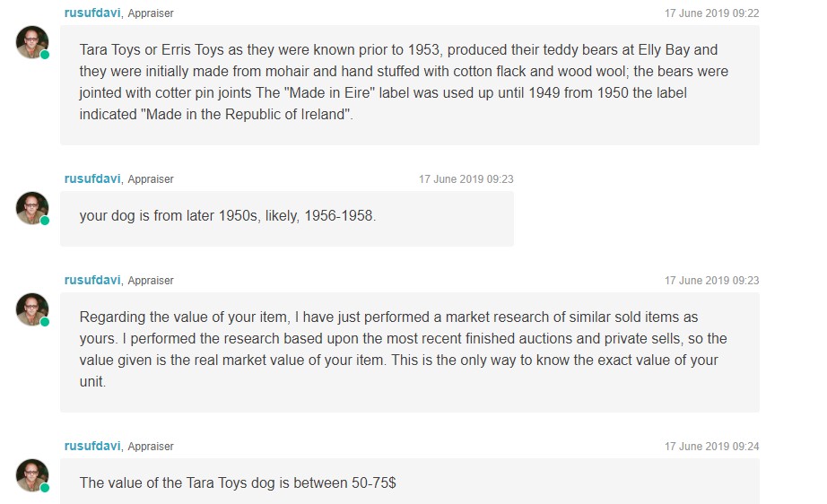Click avatar next to the "1956-1958" message
827x504 pixels.
pos(32,207)
